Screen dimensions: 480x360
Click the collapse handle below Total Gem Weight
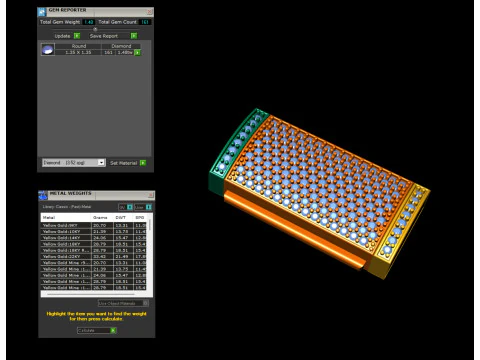95,29
